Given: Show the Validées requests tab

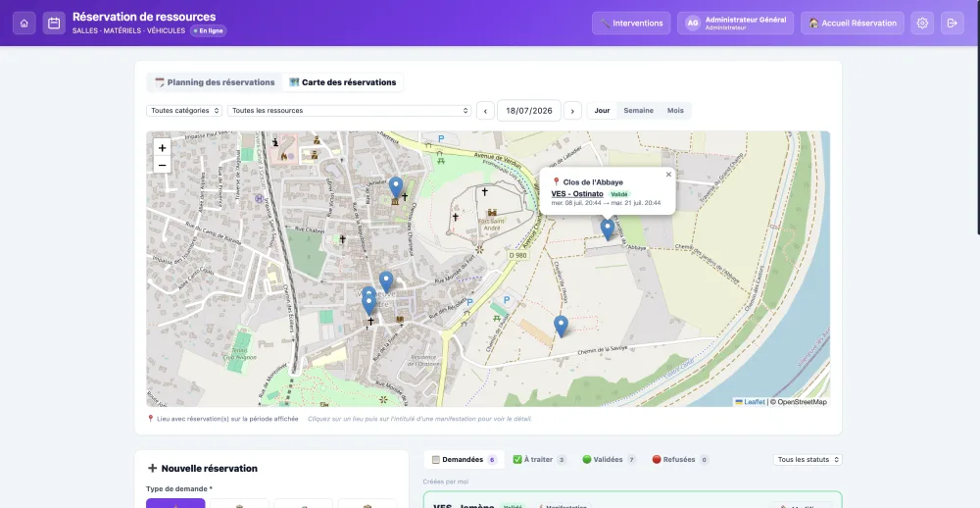Looking at the screenshot, I should coord(609,459).
